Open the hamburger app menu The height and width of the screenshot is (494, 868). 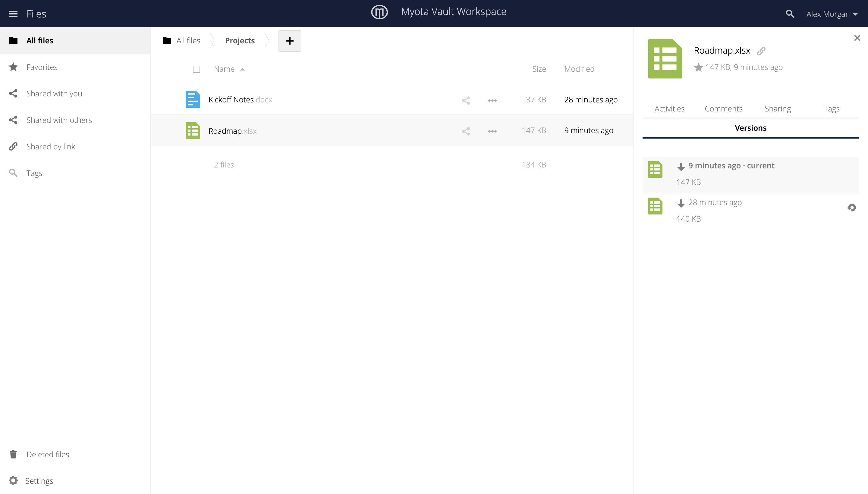coord(13,14)
